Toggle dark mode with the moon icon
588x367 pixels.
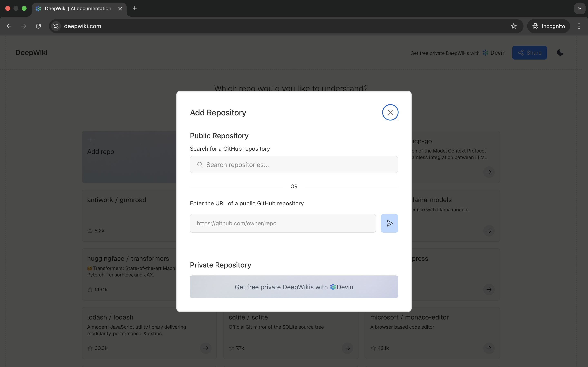[560, 53]
